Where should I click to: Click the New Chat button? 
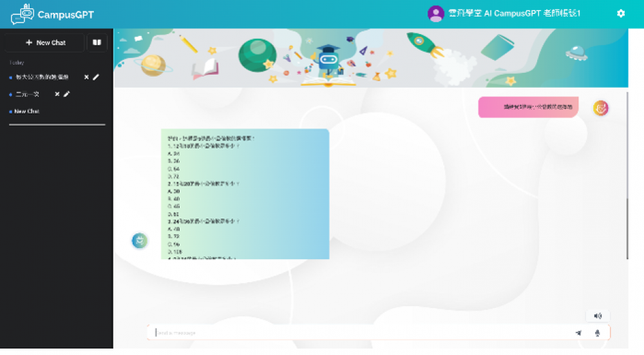point(45,43)
